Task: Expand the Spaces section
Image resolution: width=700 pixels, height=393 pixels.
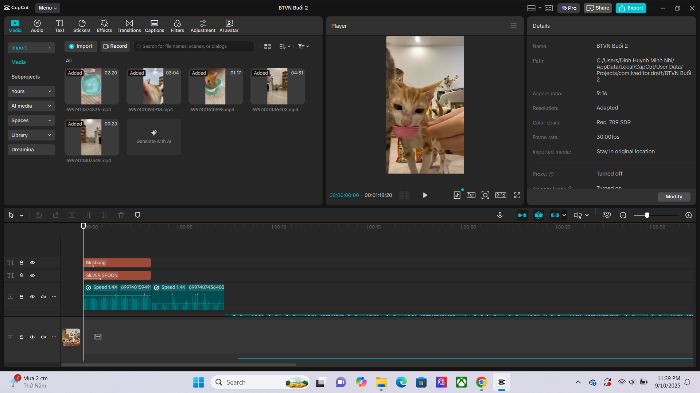Action: (x=31, y=120)
